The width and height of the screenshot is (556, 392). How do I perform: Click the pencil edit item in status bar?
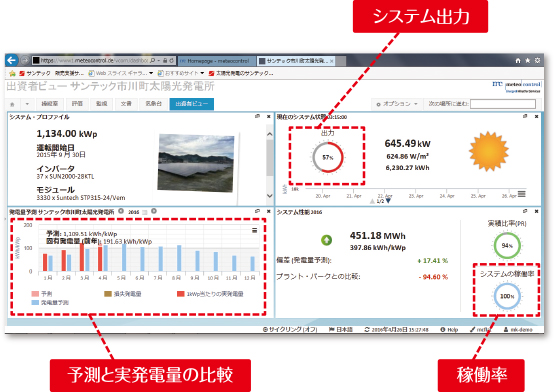click(x=480, y=330)
